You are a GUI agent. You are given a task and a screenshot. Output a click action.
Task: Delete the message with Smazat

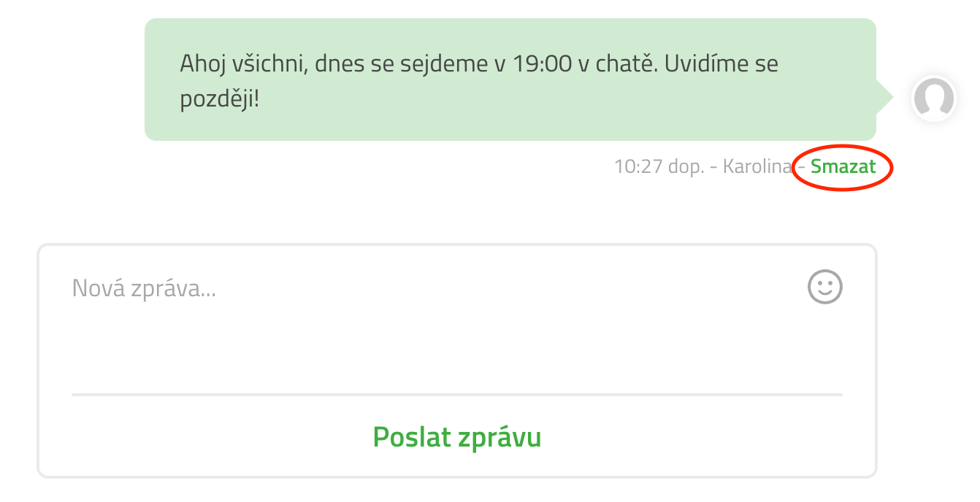click(843, 166)
